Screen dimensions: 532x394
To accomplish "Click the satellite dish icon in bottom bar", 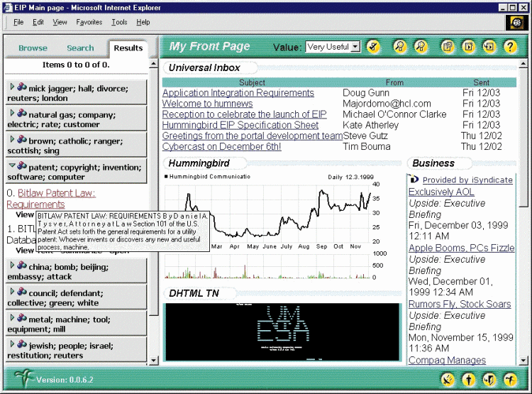I will [448, 379].
